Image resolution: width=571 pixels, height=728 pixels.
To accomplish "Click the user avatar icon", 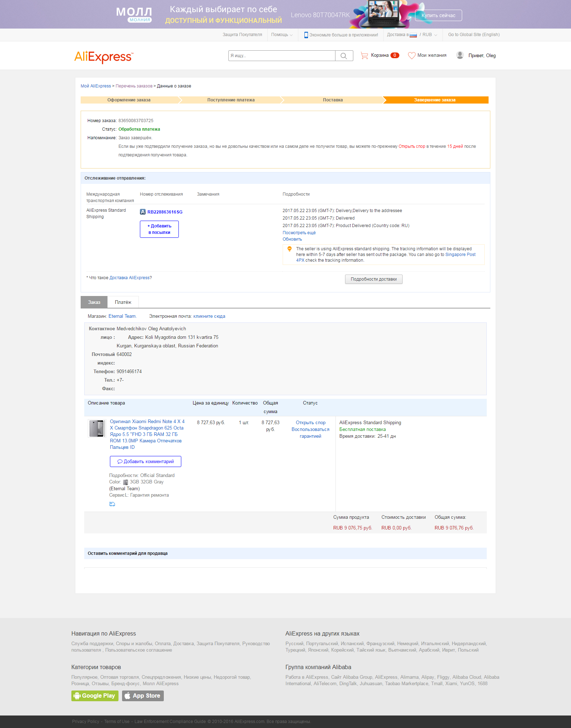I will click(460, 55).
